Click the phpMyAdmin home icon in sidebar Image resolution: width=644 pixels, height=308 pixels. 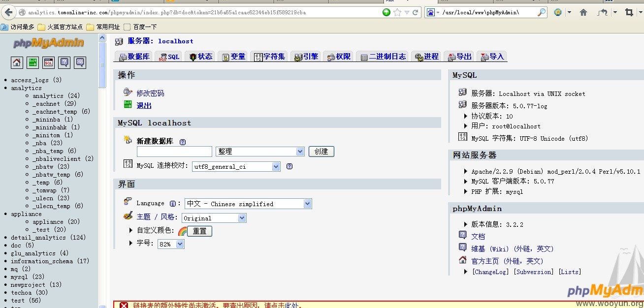[17, 62]
